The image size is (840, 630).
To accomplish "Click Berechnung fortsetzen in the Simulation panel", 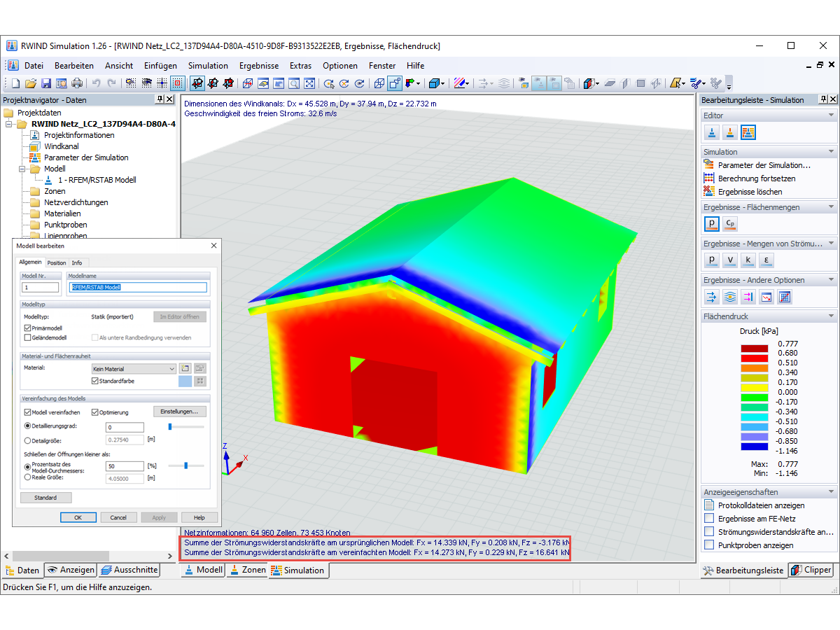I will [x=750, y=178].
